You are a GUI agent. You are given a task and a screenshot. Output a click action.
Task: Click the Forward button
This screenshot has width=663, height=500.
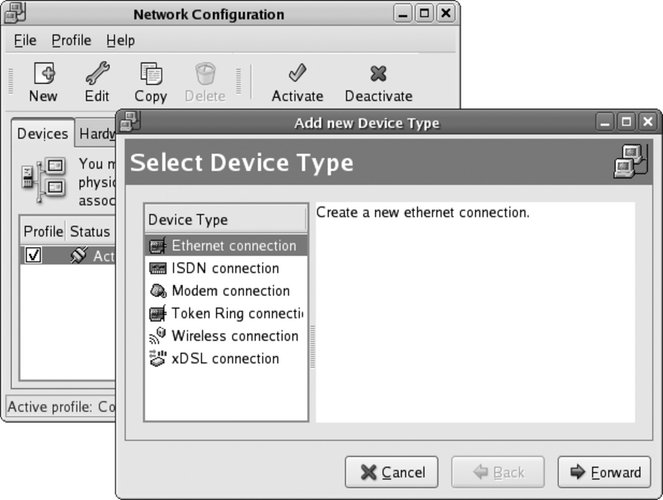(x=604, y=472)
